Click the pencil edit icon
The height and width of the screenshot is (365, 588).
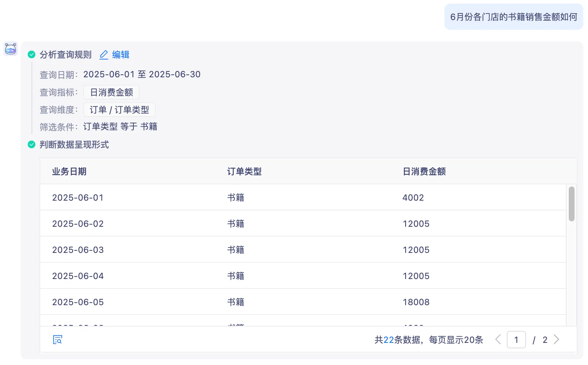click(x=104, y=55)
